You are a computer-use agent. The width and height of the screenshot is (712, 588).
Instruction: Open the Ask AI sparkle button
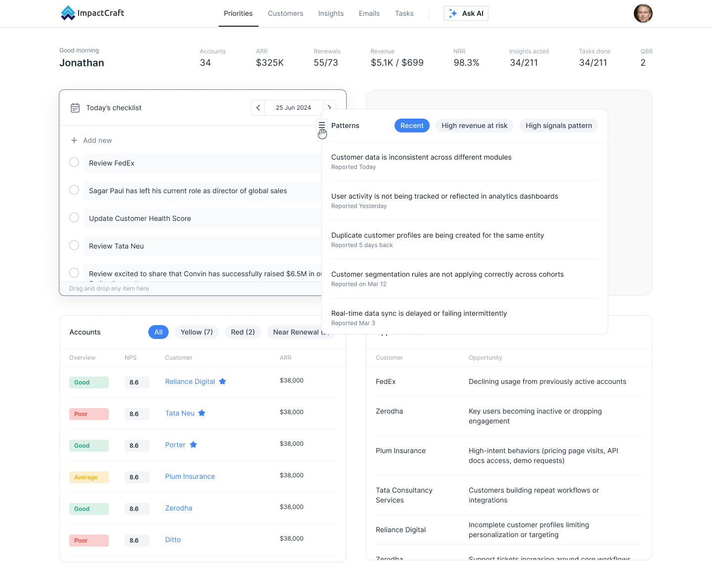click(466, 13)
